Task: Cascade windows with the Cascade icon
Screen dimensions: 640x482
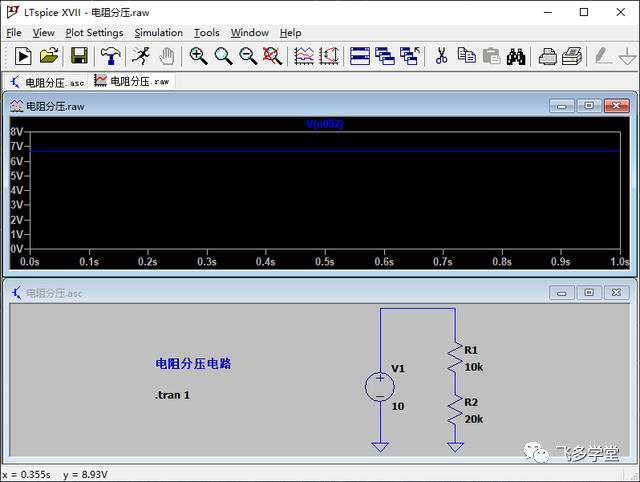Action: (385, 56)
